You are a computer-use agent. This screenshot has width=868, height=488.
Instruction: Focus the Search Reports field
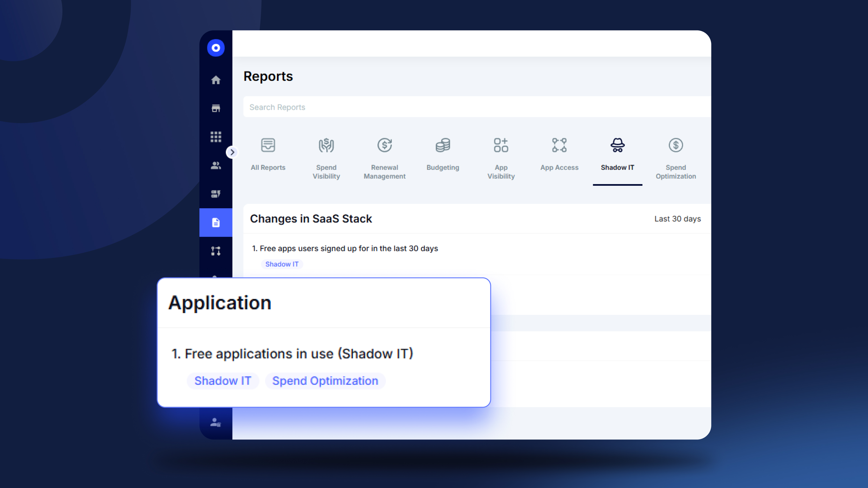[477, 107]
